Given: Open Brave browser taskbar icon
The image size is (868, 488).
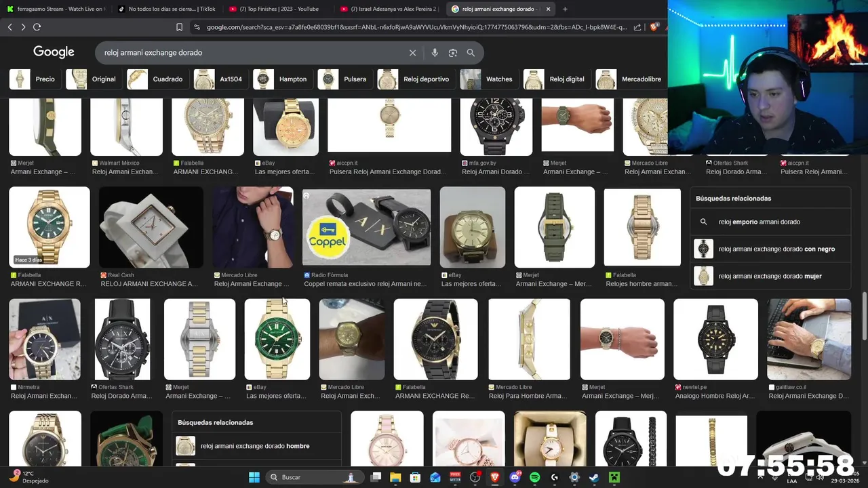Looking at the screenshot, I should click(495, 477).
